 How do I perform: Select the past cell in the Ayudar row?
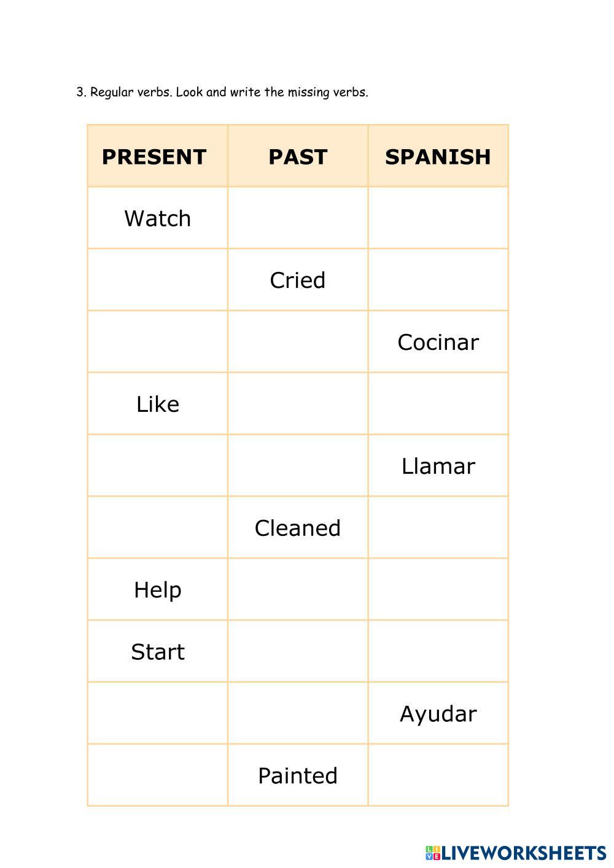[298, 713]
